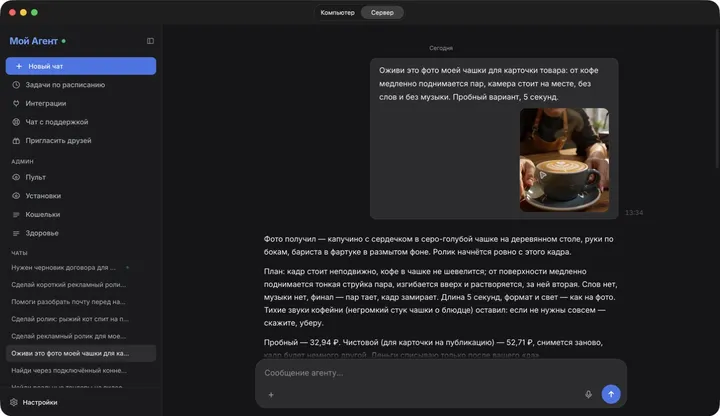Screen dimensions: 720x416
Task: Click the 13:34 message timestamp
Action: click(634, 213)
